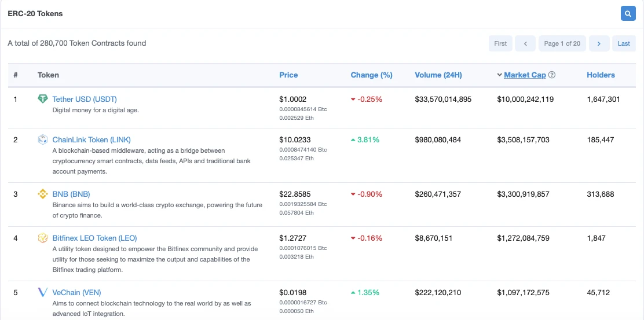Screen dimensions: 644x320
Task: Click BNB's 0.057804 Eth value
Action: (296, 213)
